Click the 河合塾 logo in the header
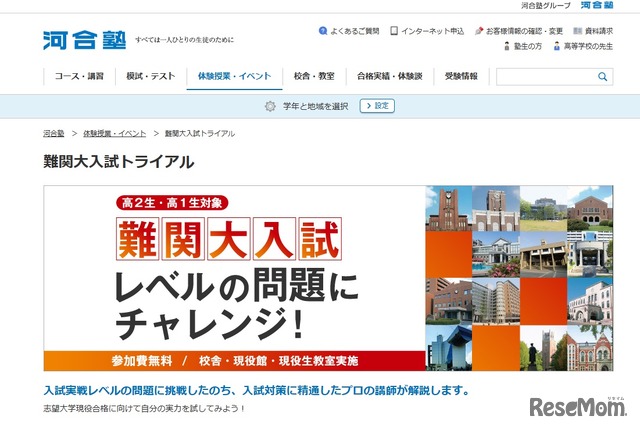The width and height of the screenshot is (640, 430). point(84,40)
